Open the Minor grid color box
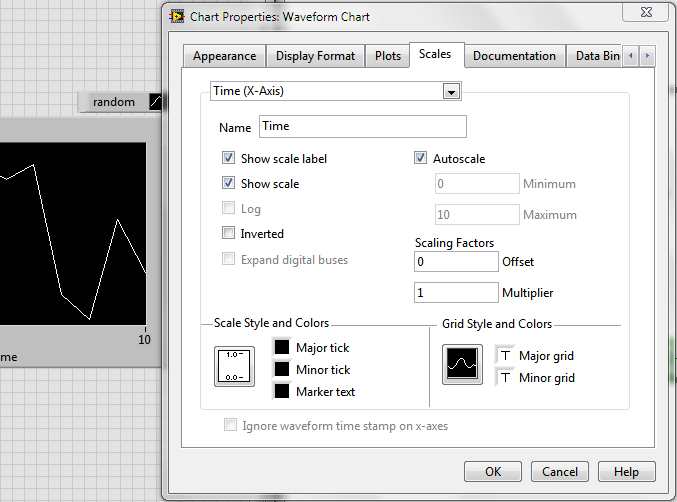 pyautogui.click(x=505, y=378)
